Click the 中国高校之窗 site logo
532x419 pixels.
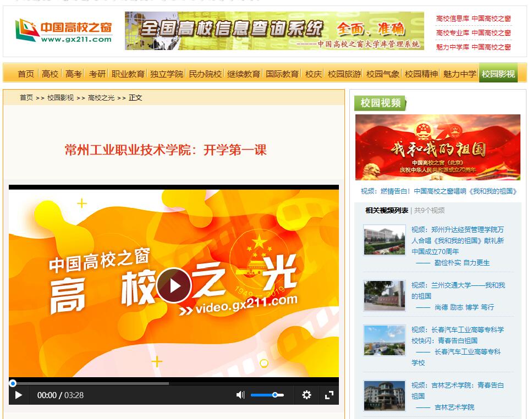point(63,31)
